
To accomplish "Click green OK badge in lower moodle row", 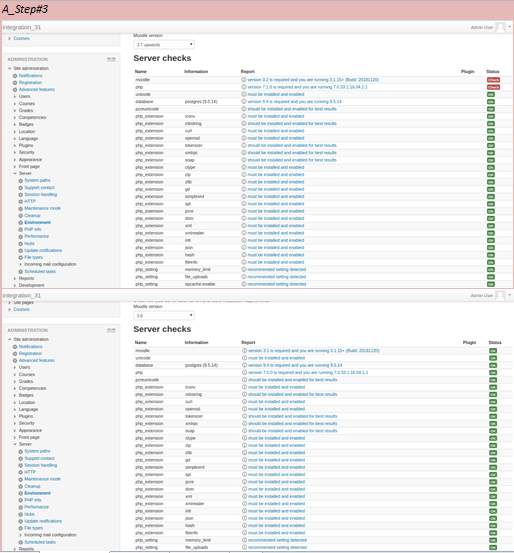I will (x=493, y=351).
